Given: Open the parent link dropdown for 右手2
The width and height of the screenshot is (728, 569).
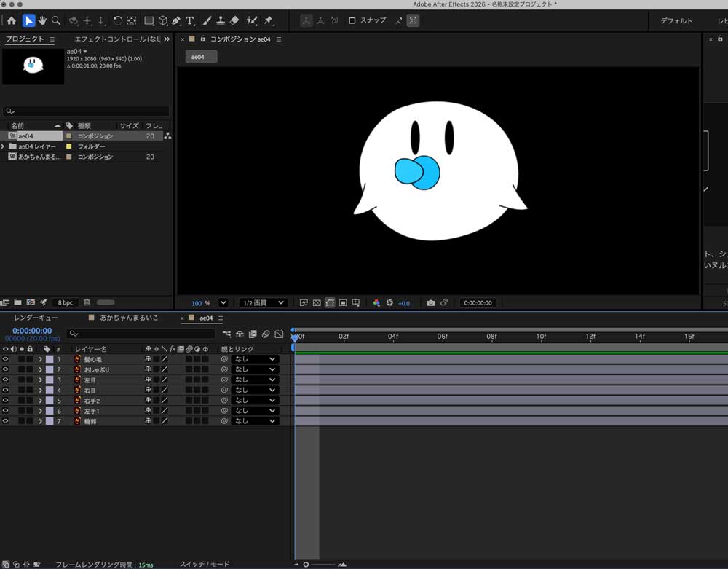Looking at the screenshot, I should (255, 400).
